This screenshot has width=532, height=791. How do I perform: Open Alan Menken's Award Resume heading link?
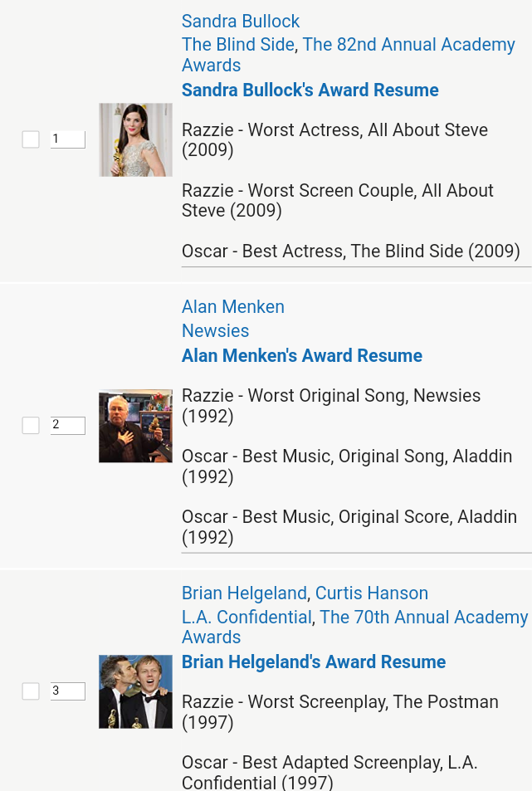tap(302, 356)
